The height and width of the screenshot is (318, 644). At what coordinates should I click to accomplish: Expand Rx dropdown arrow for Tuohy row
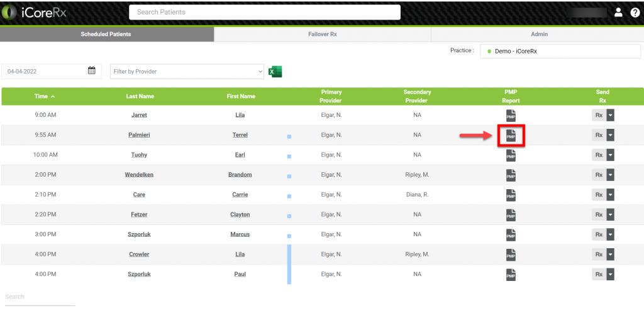pos(610,155)
